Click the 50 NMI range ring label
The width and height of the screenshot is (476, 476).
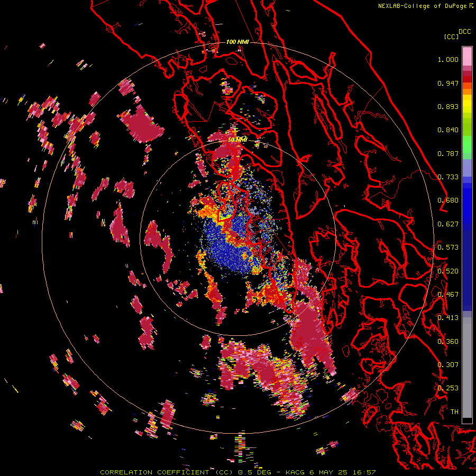pos(237,140)
